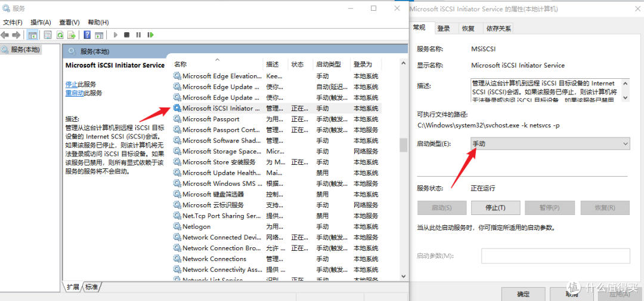Click the MSiSCSI service name value
Viewport: 644px width, 301px height.
click(483, 49)
